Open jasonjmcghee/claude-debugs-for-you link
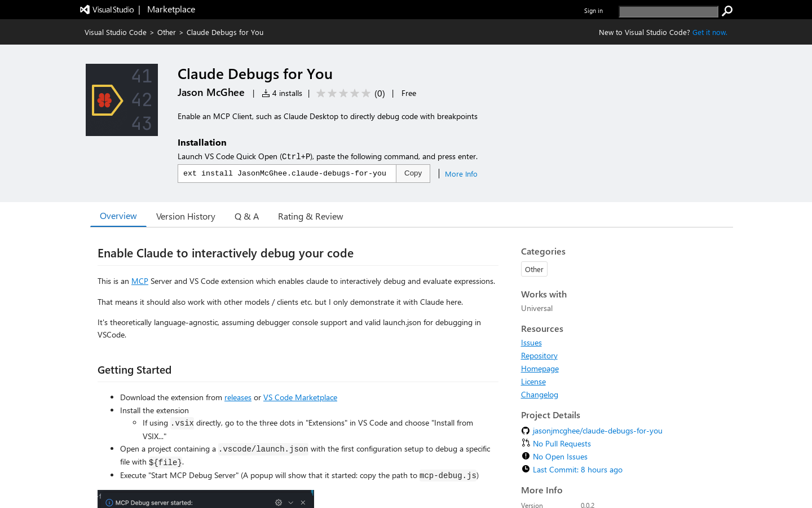Viewport: 812px width, 508px height. tap(598, 431)
